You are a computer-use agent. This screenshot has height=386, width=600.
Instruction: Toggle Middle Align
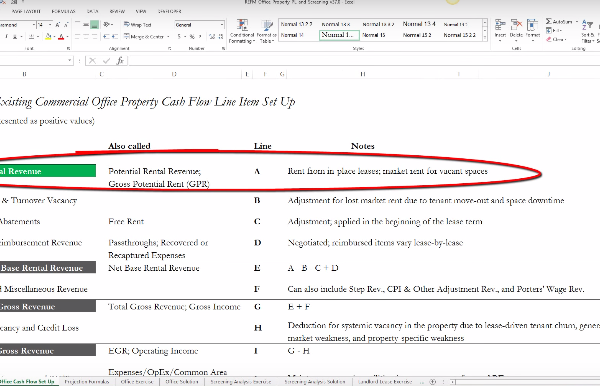[86, 25]
